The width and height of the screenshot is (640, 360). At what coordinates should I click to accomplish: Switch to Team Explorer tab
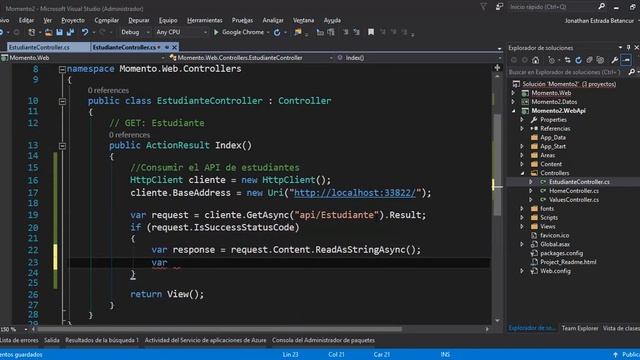point(580,328)
